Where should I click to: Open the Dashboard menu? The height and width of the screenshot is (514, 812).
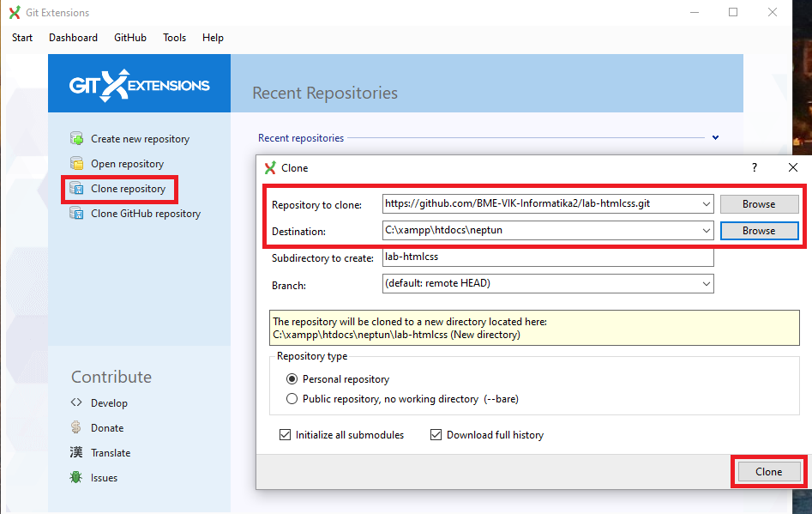click(73, 38)
